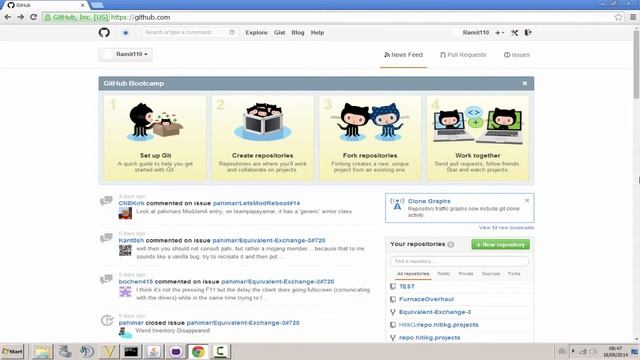The width and height of the screenshot is (640, 360).
Task: Click the New repository button
Action: [x=500, y=244]
